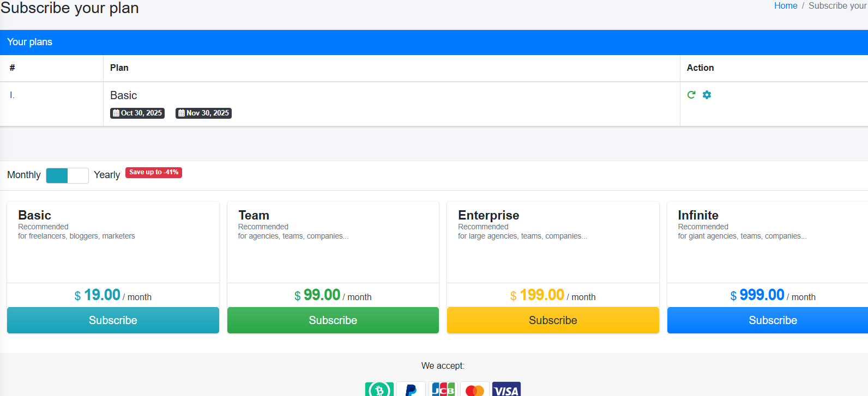
Task: Click the Bitcoin Cash payment icon
Action: [379, 389]
